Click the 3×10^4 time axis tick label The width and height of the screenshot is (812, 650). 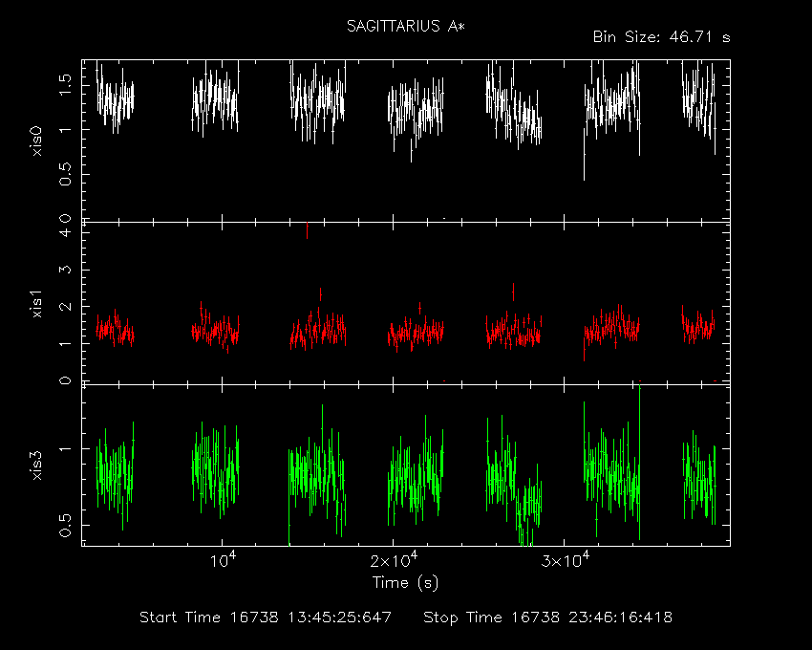(565, 561)
